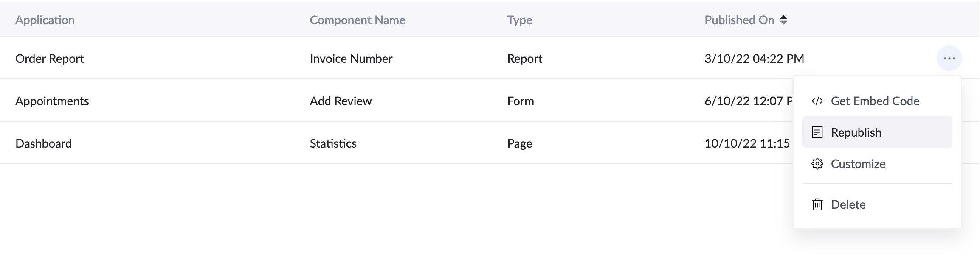Click the Add Review component cell
Image resolution: width=980 pixels, height=280 pixels.
pos(341,101)
